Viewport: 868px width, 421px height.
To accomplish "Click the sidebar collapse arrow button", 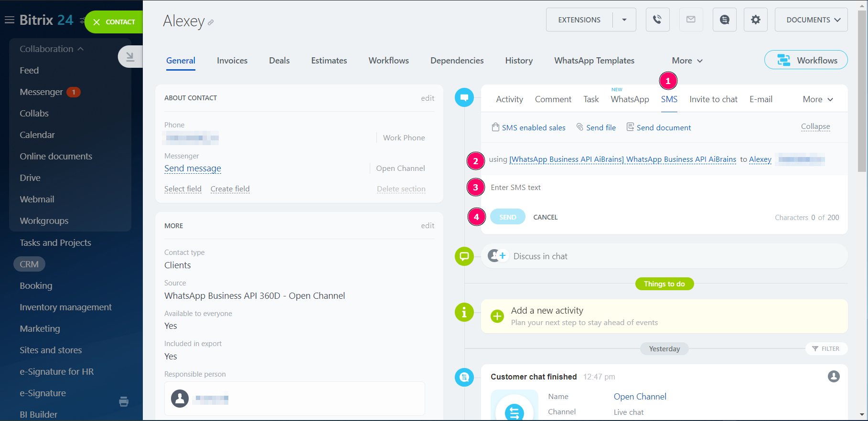I will tap(130, 57).
